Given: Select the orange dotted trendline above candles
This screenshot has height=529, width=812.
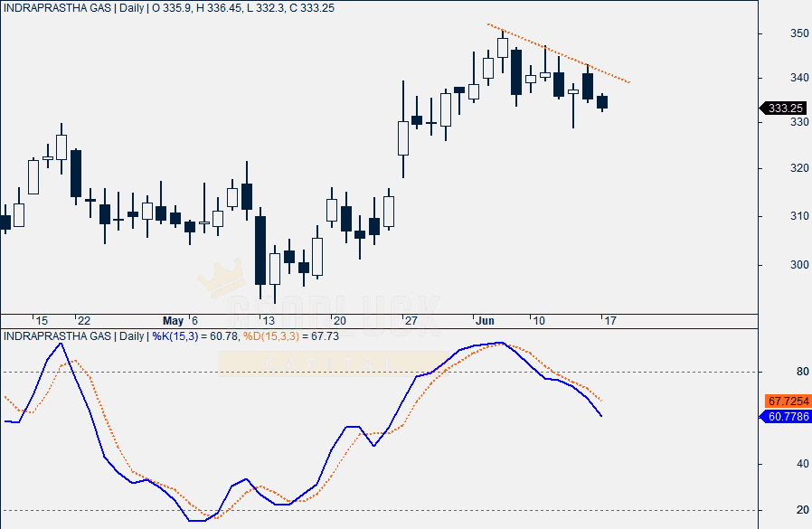Looking at the screenshot, I should 559,53.
